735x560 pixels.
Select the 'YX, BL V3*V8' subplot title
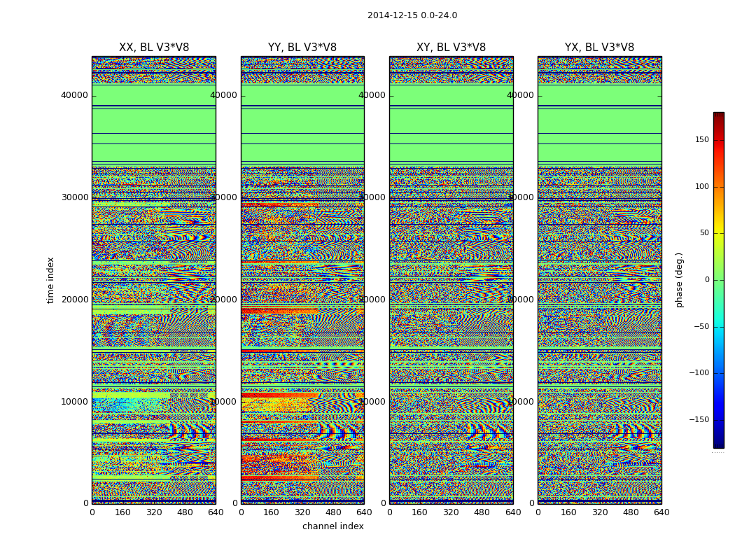click(x=599, y=48)
